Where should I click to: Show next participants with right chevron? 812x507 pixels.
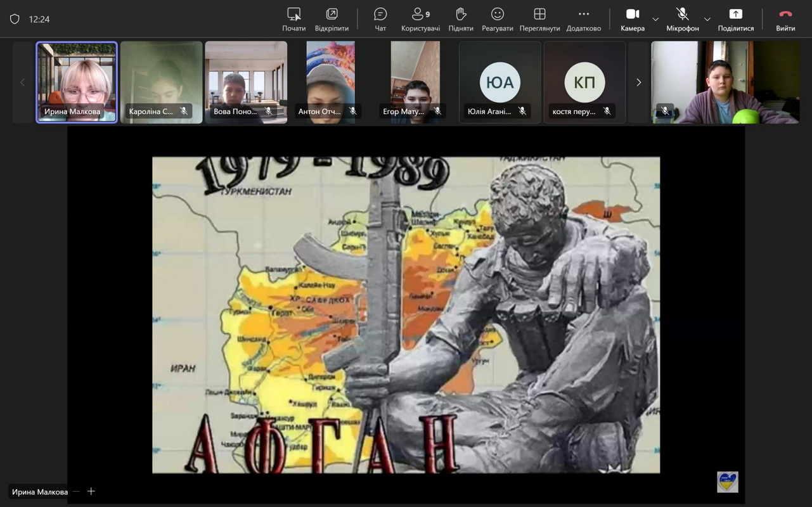tap(638, 82)
